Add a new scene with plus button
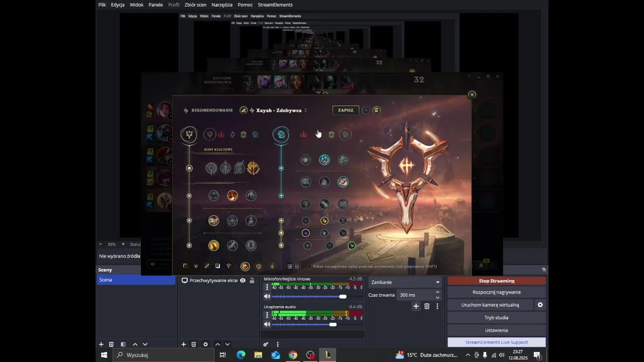 click(x=101, y=344)
